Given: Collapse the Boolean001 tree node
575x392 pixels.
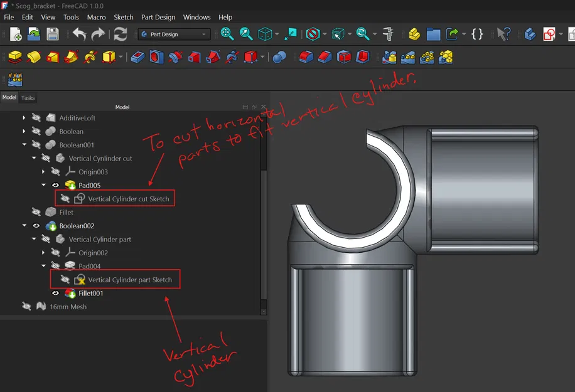Looking at the screenshot, I should [x=24, y=144].
